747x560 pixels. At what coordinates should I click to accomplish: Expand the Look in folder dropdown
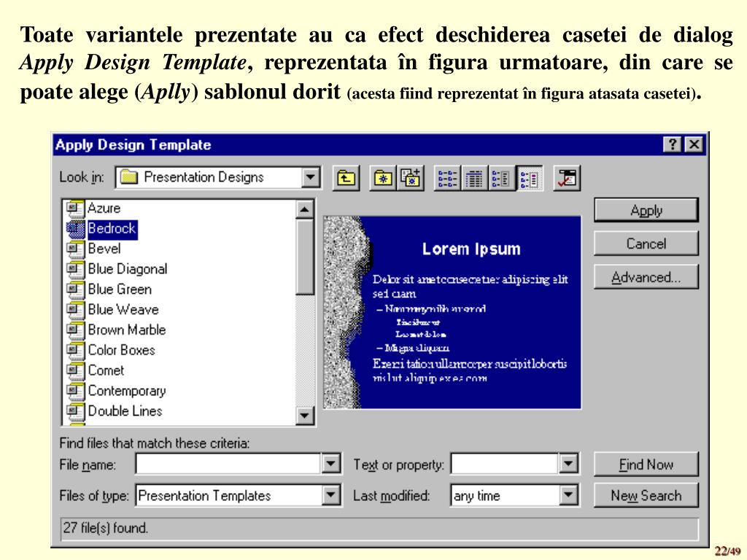310,178
